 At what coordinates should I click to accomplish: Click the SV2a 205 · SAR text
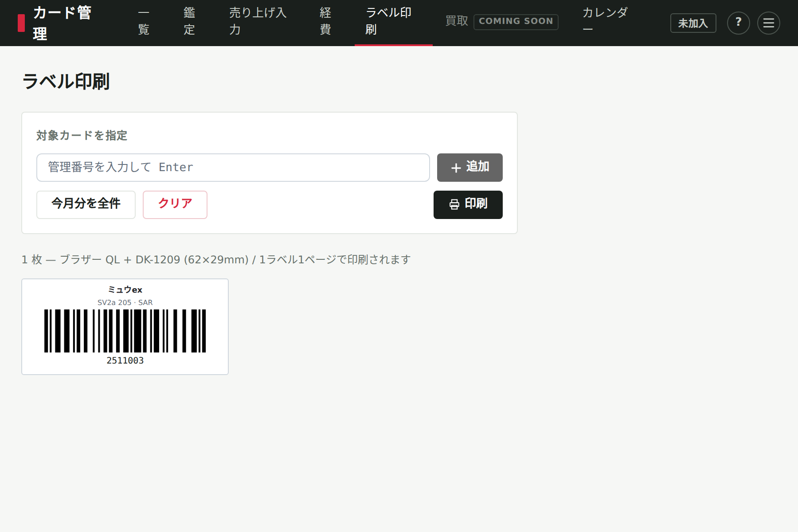click(125, 302)
